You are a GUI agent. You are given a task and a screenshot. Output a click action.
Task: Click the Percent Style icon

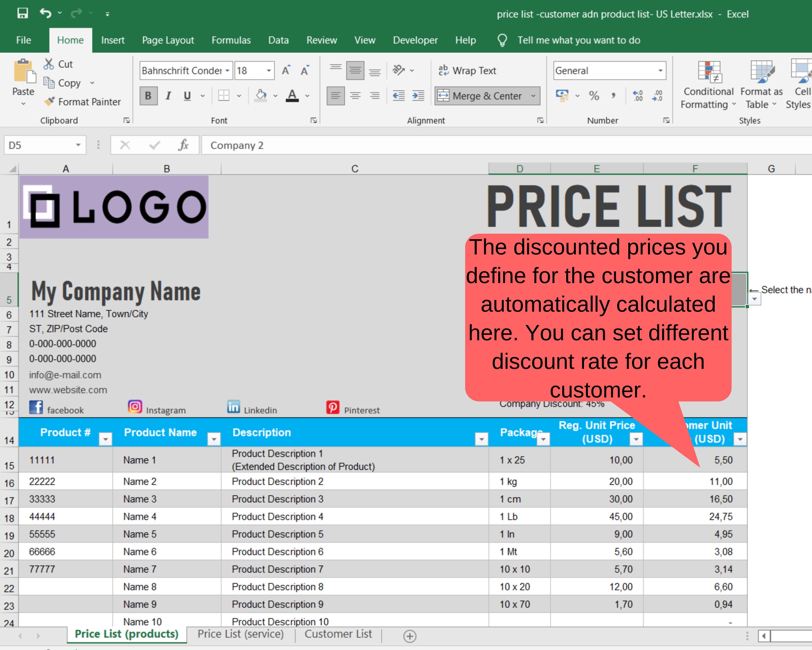(594, 96)
